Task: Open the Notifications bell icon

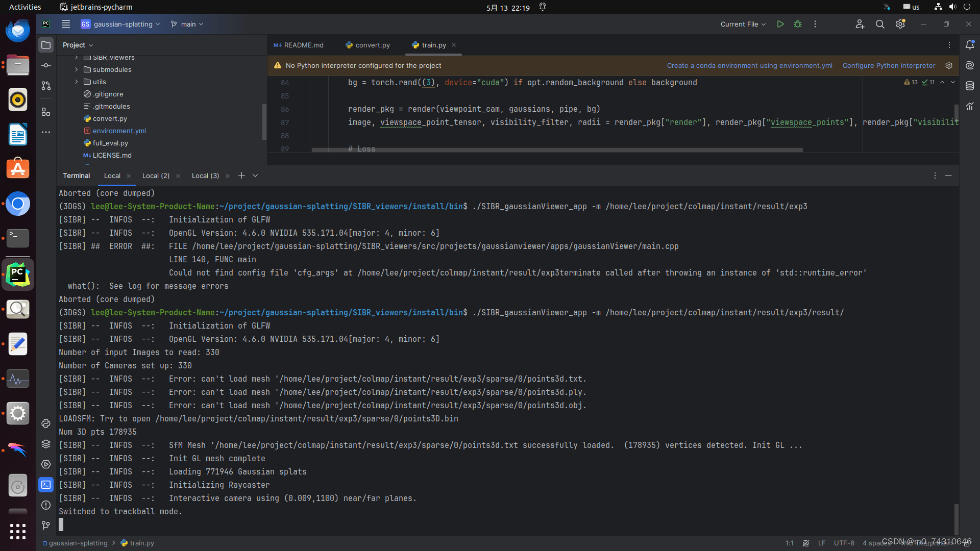Action: coord(970,45)
